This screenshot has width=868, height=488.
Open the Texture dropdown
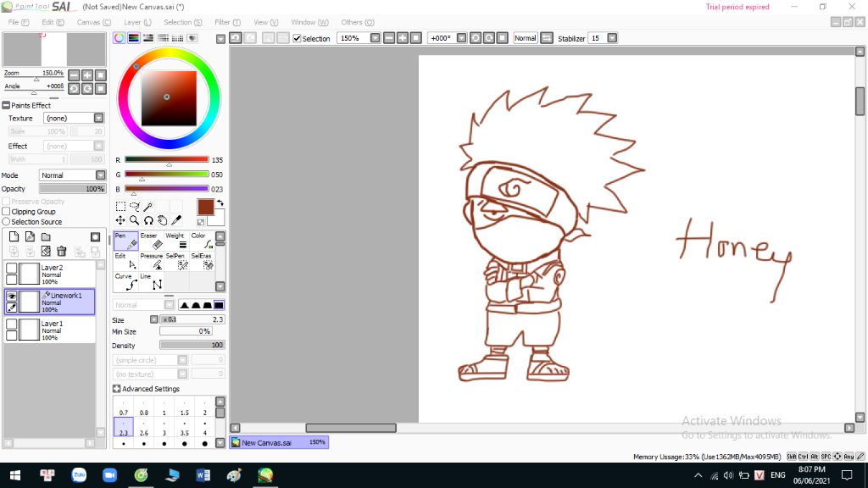point(98,118)
